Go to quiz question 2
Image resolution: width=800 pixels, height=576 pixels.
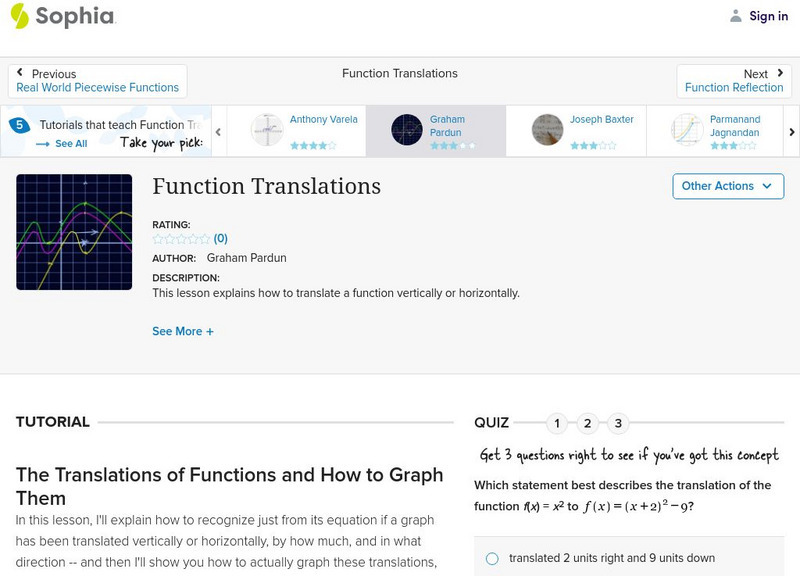(x=588, y=423)
